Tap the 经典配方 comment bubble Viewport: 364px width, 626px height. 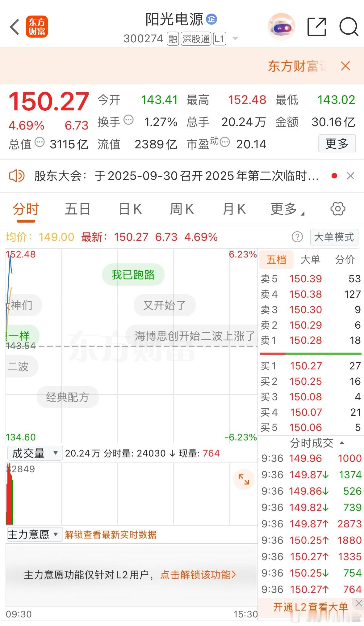pyautogui.click(x=68, y=397)
